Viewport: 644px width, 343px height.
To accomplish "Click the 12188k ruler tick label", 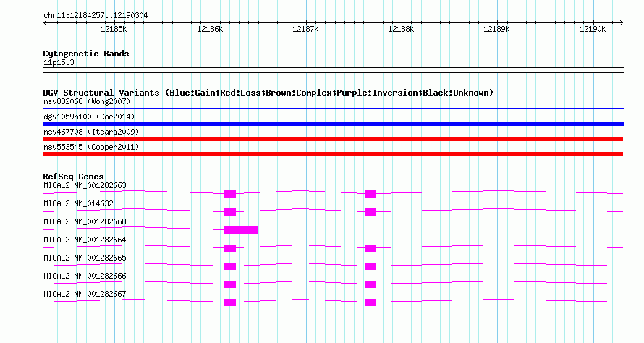I will pyautogui.click(x=401, y=29).
